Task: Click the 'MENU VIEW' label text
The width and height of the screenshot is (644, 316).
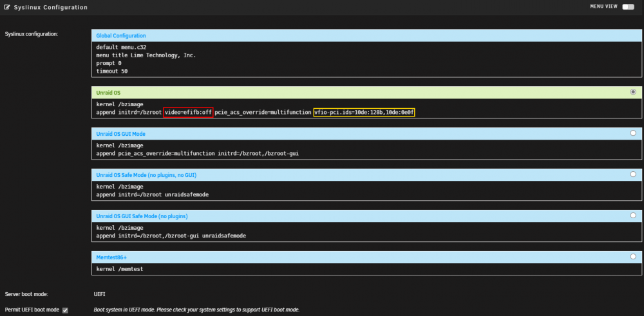Action: pos(603,6)
